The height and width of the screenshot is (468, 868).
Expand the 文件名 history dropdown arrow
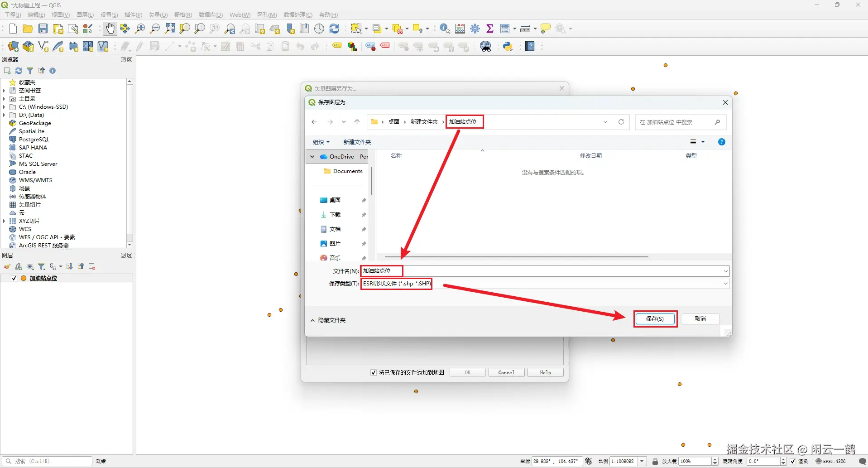coord(725,271)
